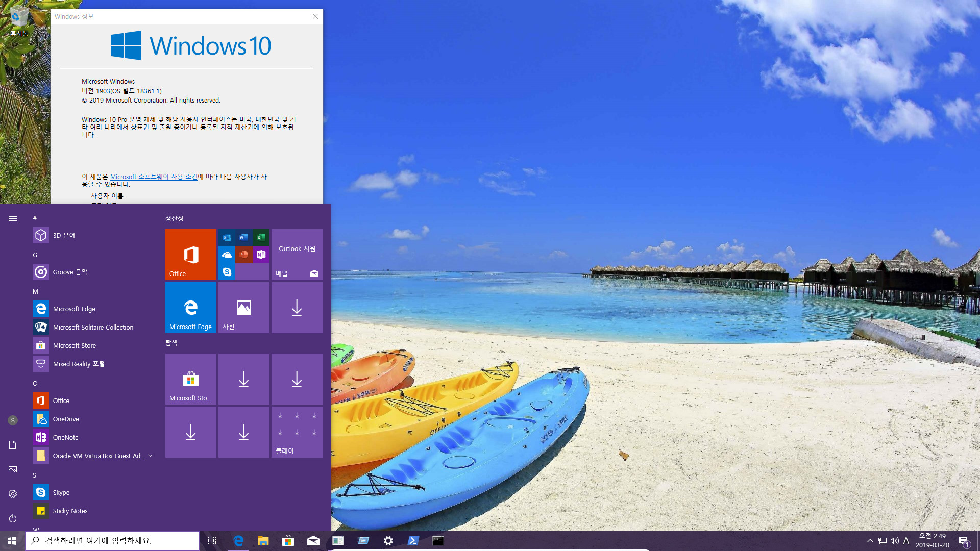Open OneDrive from the app list
The width and height of the screenshot is (980, 551).
pos(92,419)
